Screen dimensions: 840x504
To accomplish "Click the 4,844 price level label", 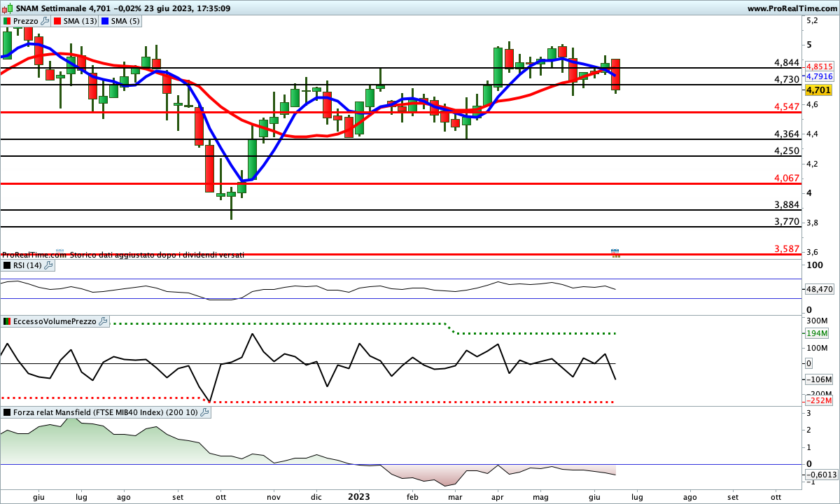I will click(787, 62).
